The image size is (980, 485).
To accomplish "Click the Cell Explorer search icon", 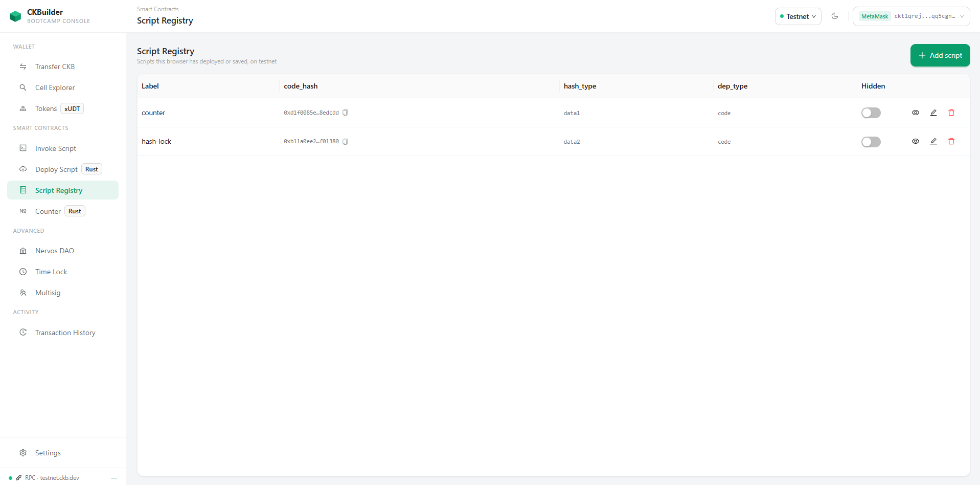I will pyautogui.click(x=23, y=87).
